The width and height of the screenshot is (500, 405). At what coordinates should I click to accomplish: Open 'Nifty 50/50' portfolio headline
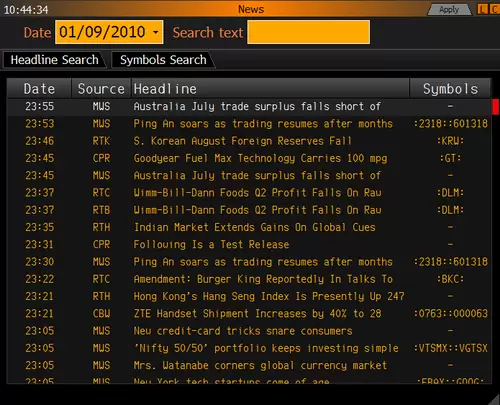pyautogui.click(x=266, y=348)
